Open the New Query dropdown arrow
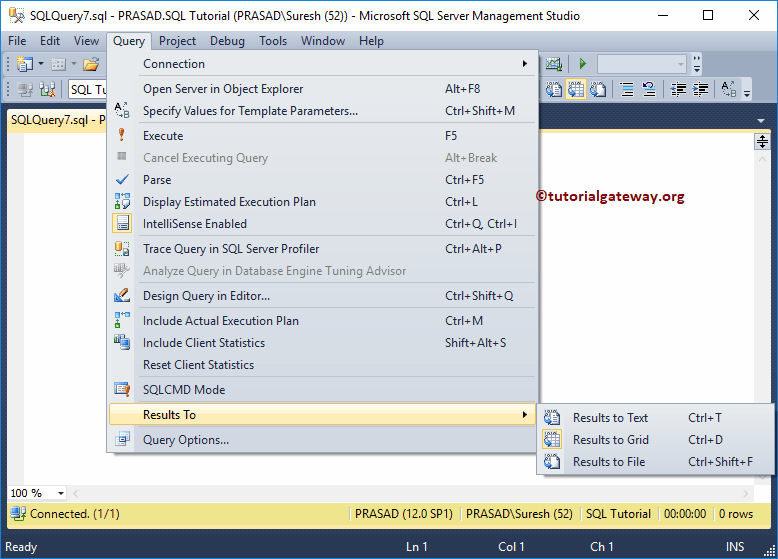 (41, 64)
